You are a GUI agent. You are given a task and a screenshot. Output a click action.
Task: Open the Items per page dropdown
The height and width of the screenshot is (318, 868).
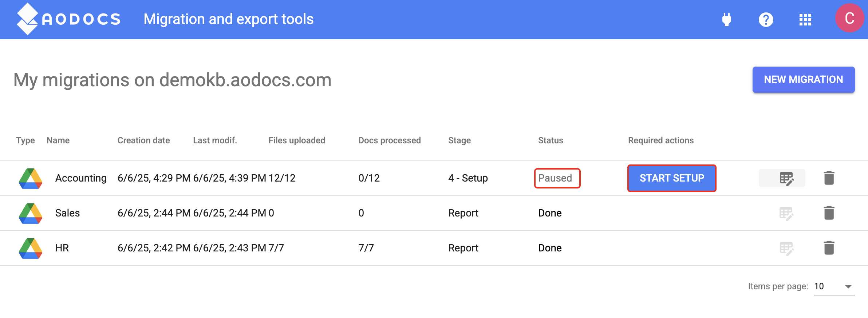pyautogui.click(x=834, y=287)
